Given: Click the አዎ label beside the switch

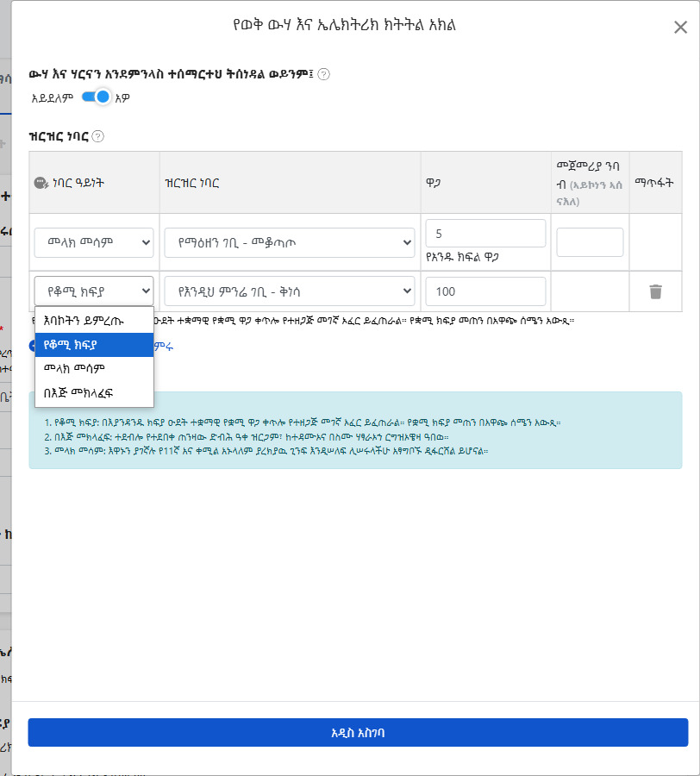Looking at the screenshot, I should click(x=122, y=98).
